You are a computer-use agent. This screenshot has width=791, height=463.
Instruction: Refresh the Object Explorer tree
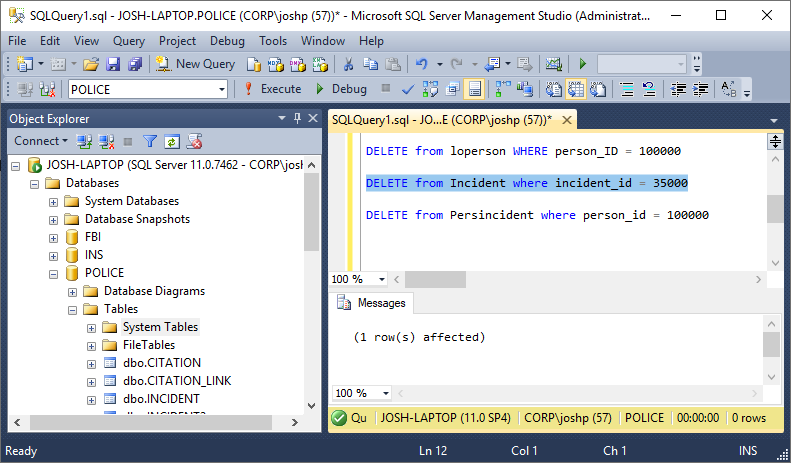(x=172, y=141)
